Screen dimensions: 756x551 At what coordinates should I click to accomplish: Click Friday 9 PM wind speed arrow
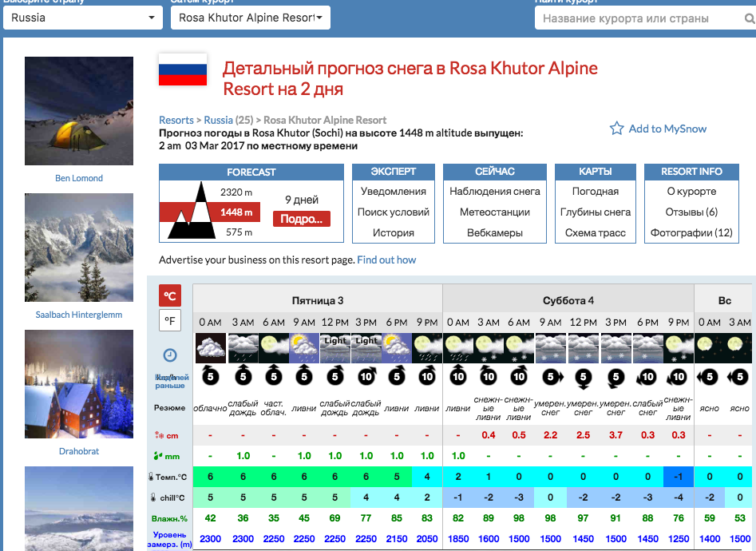click(427, 375)
